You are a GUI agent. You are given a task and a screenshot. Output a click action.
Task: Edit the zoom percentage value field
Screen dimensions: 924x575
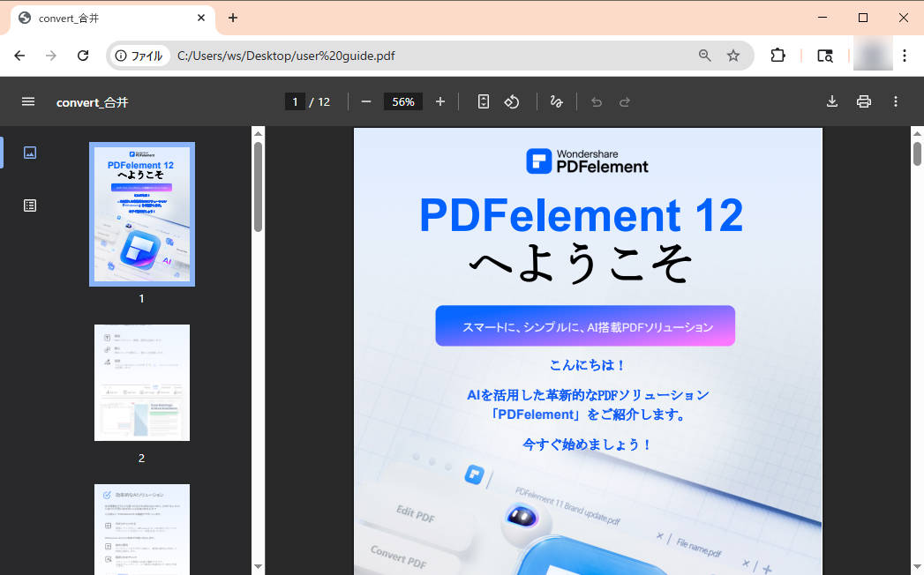402,101
